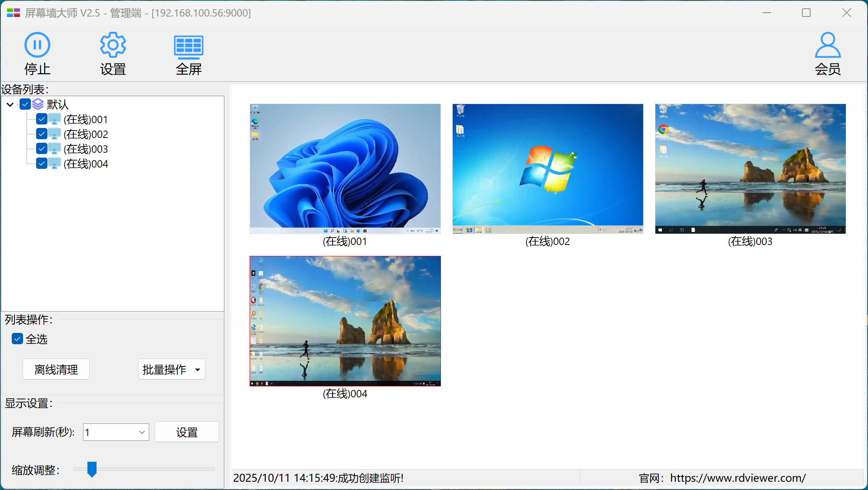Click the Stop (停止) pause icon
Viewport: 868px width, 490px height.
point(37,45)
